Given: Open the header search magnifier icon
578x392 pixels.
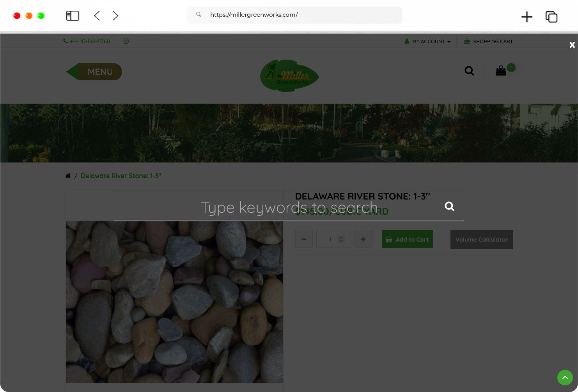Looking at the screenshot, I should pyautogui.click(x=469, y=71).
